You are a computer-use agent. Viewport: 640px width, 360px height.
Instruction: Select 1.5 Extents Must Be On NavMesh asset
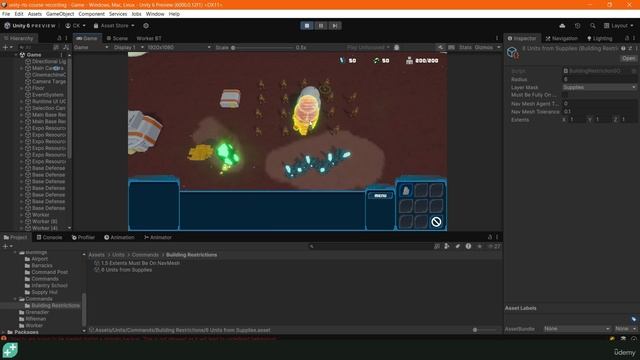coord(137,263)
